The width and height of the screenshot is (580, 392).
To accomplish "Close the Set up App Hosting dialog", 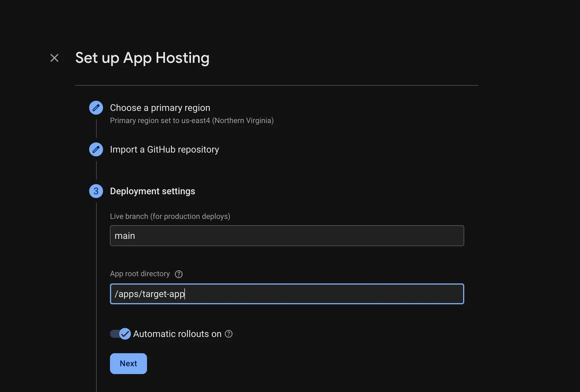I will pyautogui.click(x=54, y=58).
